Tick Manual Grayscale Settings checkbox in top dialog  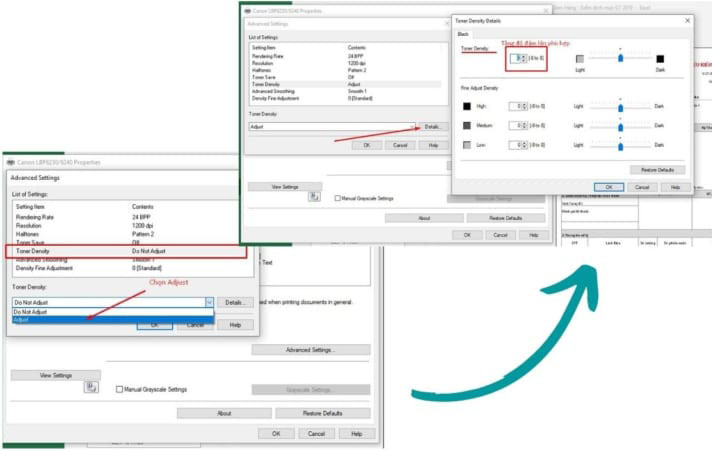coord(338,198)
